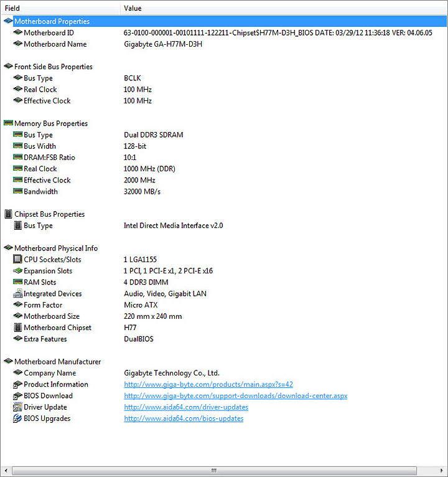448x477 pixels.
Task: Click the value DualBIOS
Action: coord(139,339)
